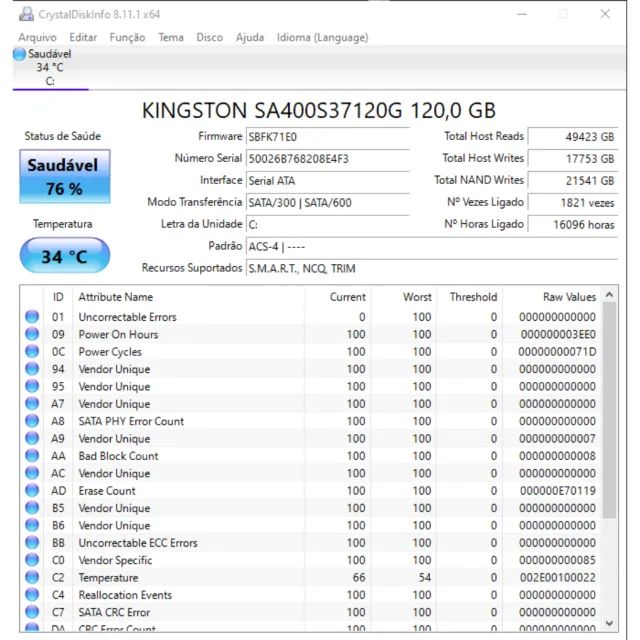Click the Recursos Suportados field S.M.A.R.T., NCQ, TRIM

point(432,268)
